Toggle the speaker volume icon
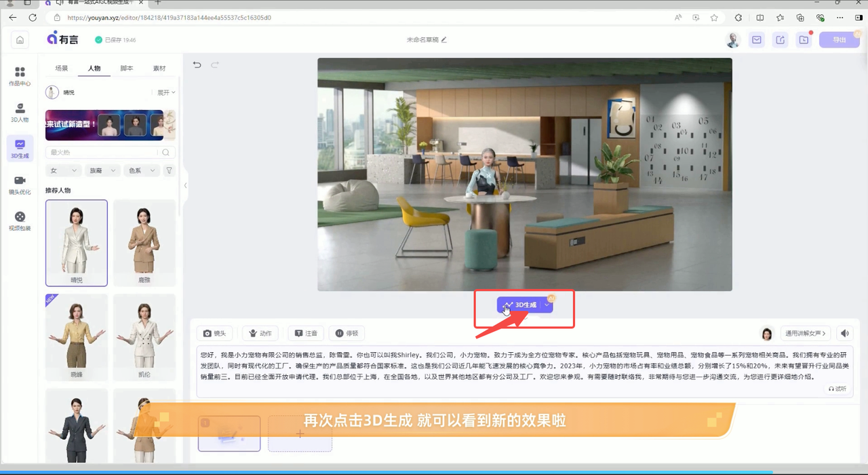This screenshot has width=868, height=475. click(844, 333)
